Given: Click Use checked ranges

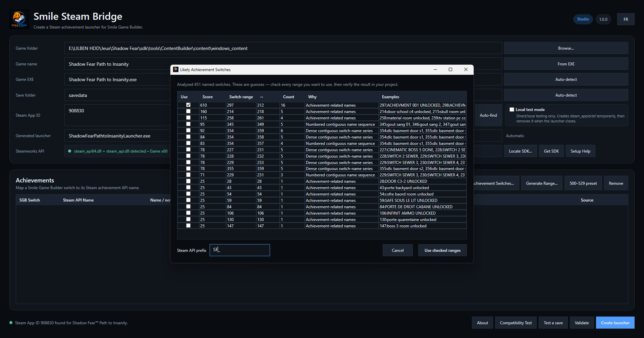Looking at the screenshot, I should coord(442,250).
